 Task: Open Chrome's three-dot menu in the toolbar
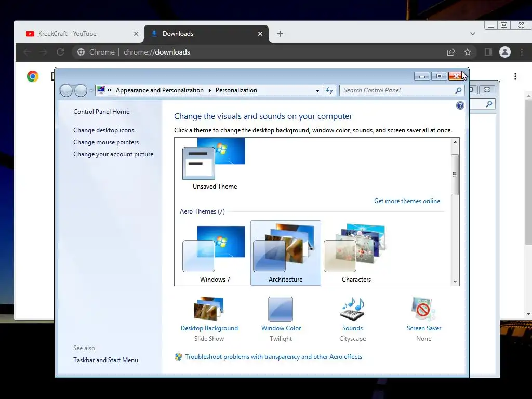[x=522, y=52]
